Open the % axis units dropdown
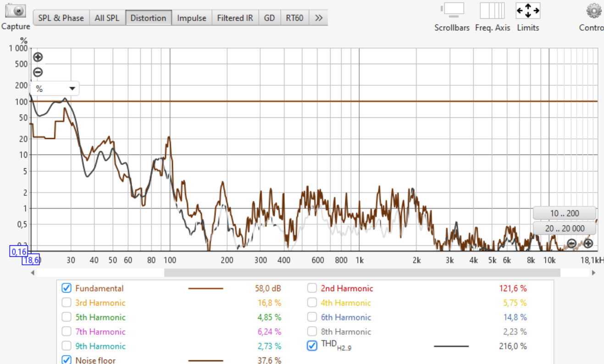604x364 pixels. 55,88
